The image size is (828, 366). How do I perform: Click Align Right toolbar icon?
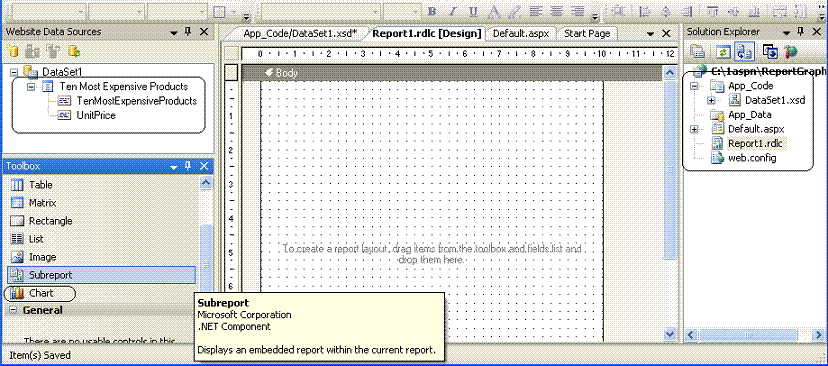coord(578,12)
